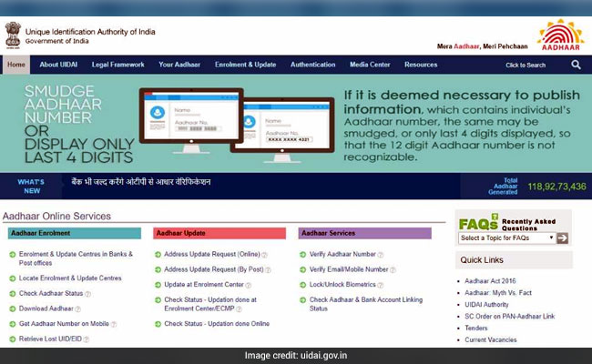592x364 pixels.
Task: Click green arrow bullet before Verify Aadhaar Number
Action: point(302,255)
